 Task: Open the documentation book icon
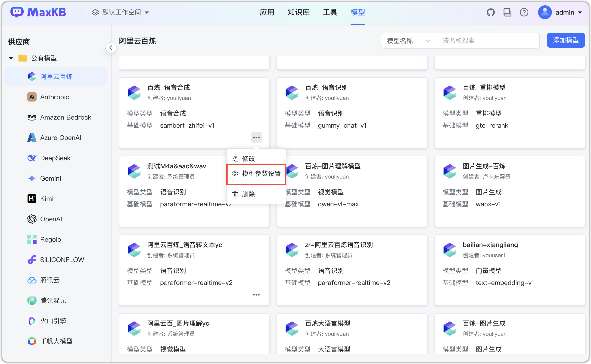(507, 12)
